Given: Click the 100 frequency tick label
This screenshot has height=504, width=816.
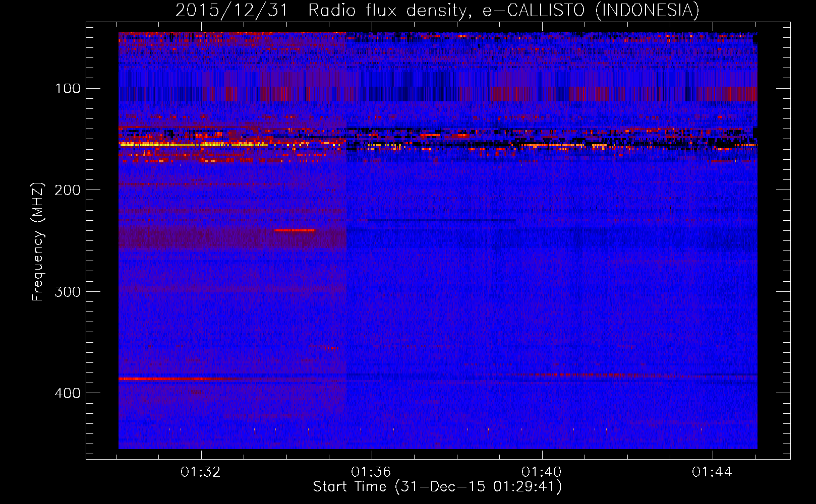Looking at the screenshot, I should [x=68, y=89].
